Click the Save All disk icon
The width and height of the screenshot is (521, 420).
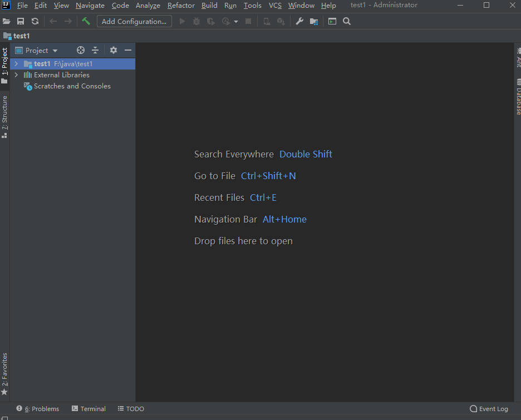click(x=21, y=22)
